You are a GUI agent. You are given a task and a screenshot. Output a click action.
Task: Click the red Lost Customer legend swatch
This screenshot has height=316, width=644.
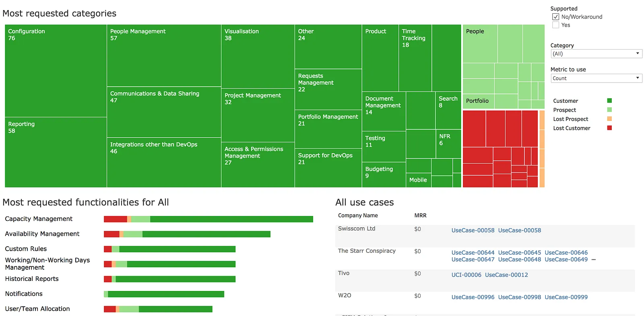pyautogui.click(x=609, y=128)
